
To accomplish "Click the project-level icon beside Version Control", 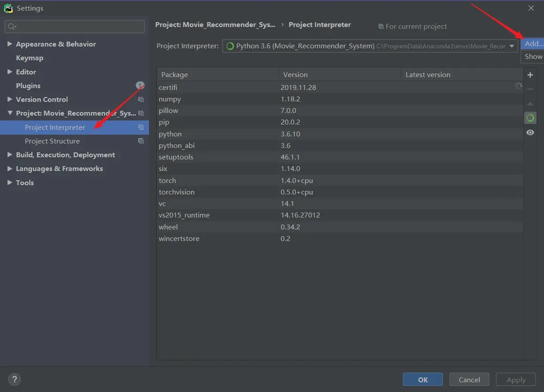I will 141,100.
